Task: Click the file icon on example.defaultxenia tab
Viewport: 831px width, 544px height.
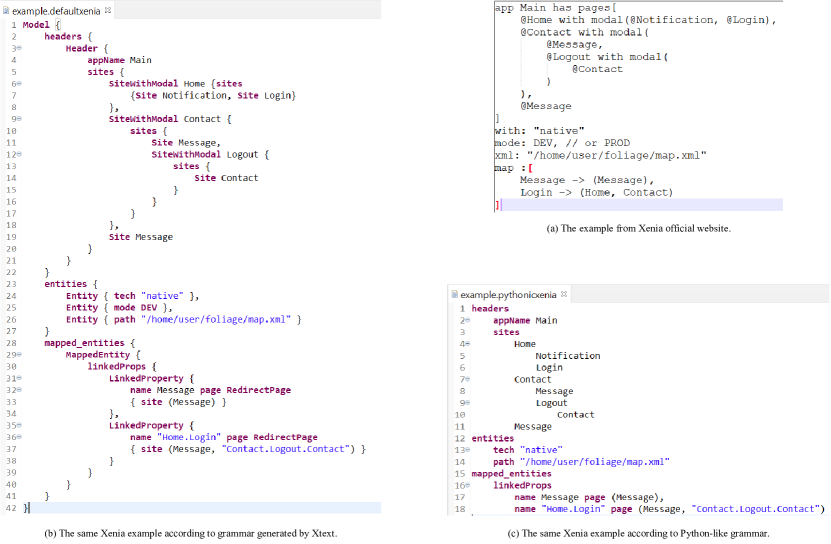Action: point(6,11)
